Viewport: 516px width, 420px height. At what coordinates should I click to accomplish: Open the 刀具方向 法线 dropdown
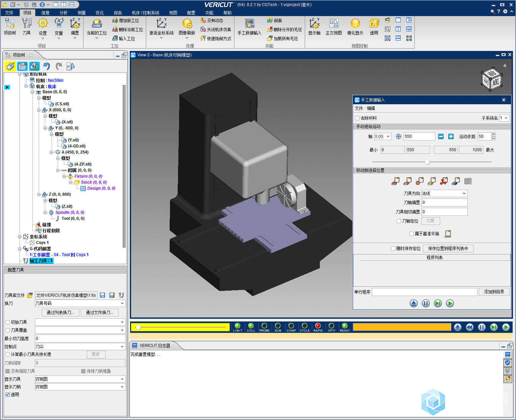point(444,193)
